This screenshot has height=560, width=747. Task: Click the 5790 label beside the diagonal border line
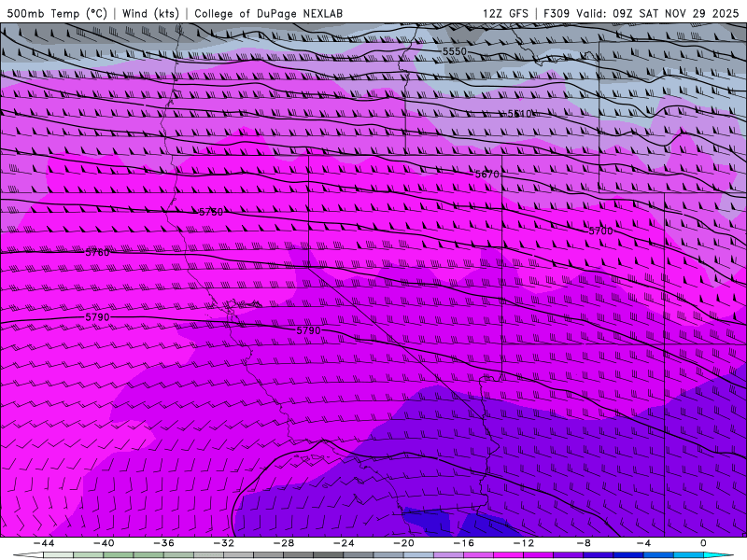[x=309, y=330]
